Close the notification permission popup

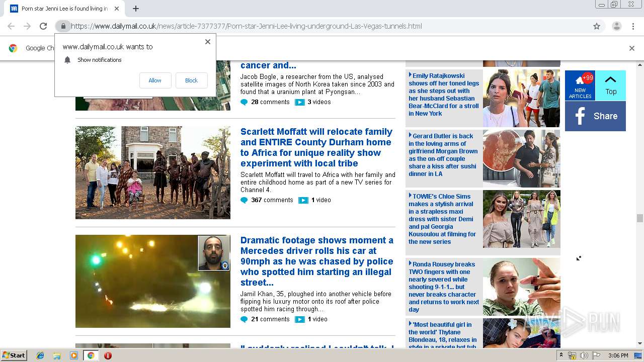pyautogui.click(x=208, y=42)
